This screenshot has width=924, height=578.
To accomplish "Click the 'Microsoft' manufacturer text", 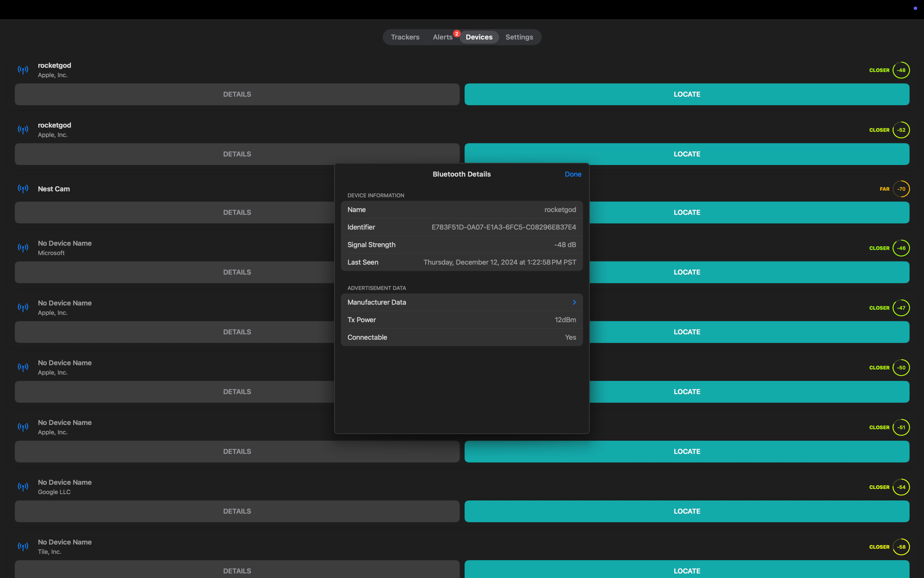I will (x=51, y=253).
